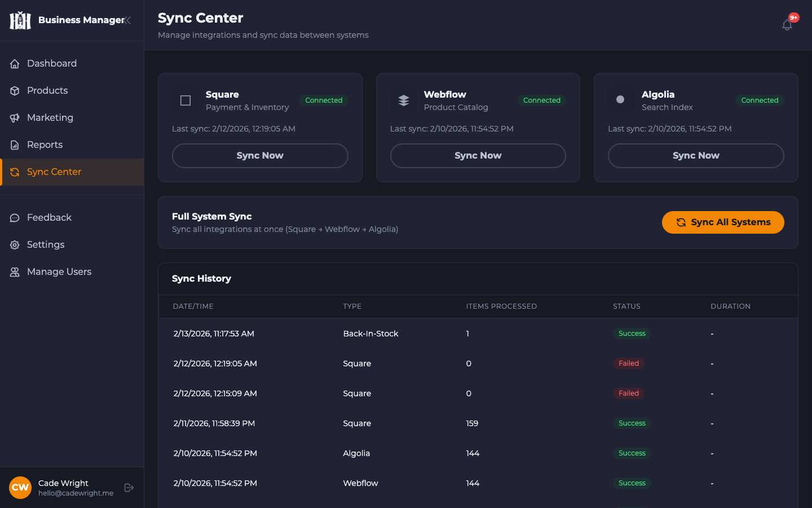Open the notifications bell
Image resolution: width=812 pixels, height=508 pixels.
[x=787, y=25]
